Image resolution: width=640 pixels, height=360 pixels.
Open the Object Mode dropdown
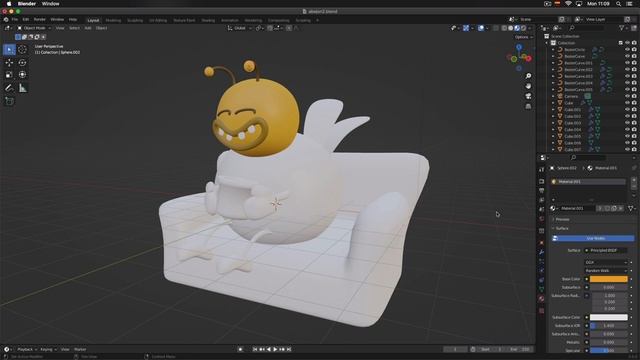(34, 28)
